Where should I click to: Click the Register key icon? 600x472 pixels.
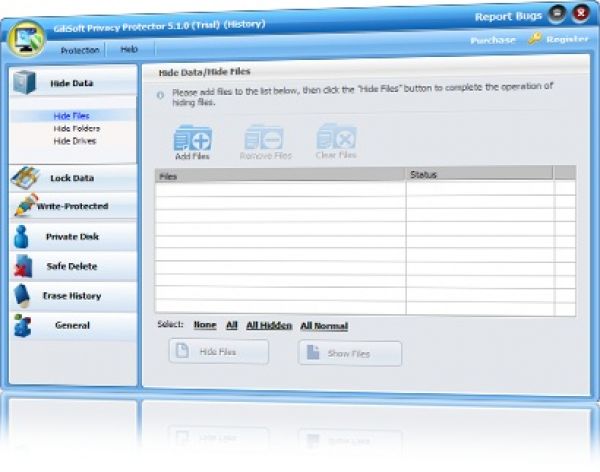pos(535,38)
